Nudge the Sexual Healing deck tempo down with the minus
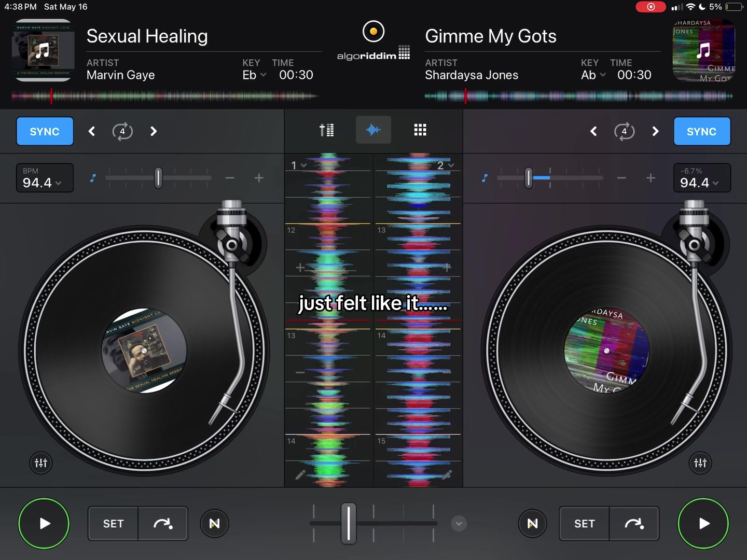The width and height of the screenshot is (747, 560). point(230,178)
